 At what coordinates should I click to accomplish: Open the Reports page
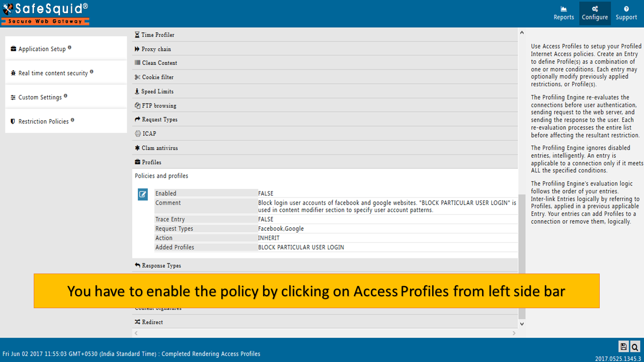coord(563,13)
